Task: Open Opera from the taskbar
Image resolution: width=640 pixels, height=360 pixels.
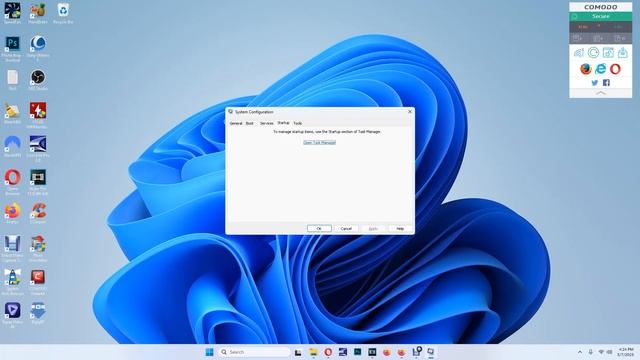Action: [x=328, y=352]
